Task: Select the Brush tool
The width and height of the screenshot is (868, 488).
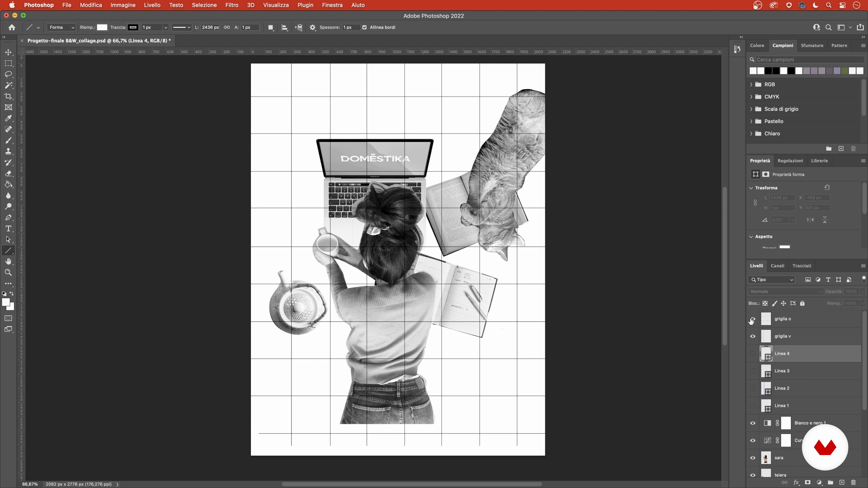Action: click(8, 141)
